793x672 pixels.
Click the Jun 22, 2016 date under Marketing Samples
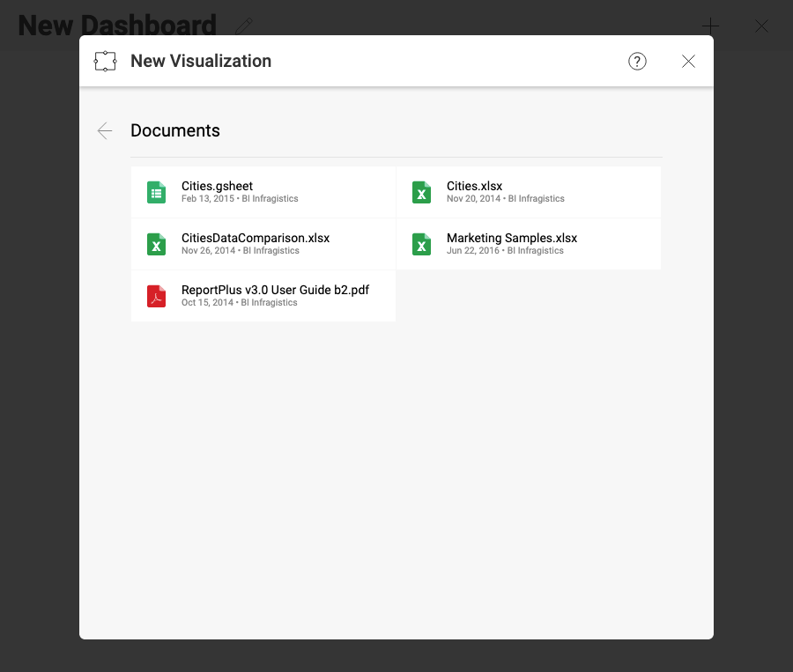[473, 251]
